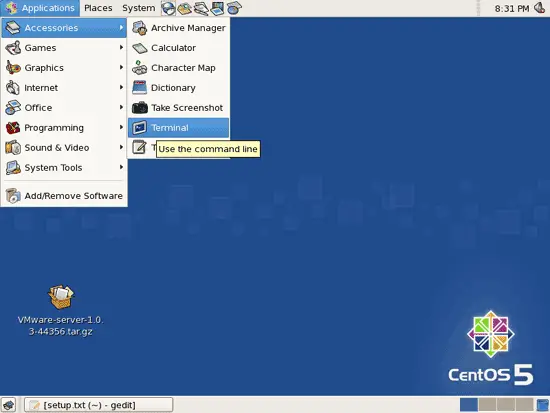Launch the Evolution mail launcher icon
This screenshot has height=413, width=550.
tap(185, 8)
